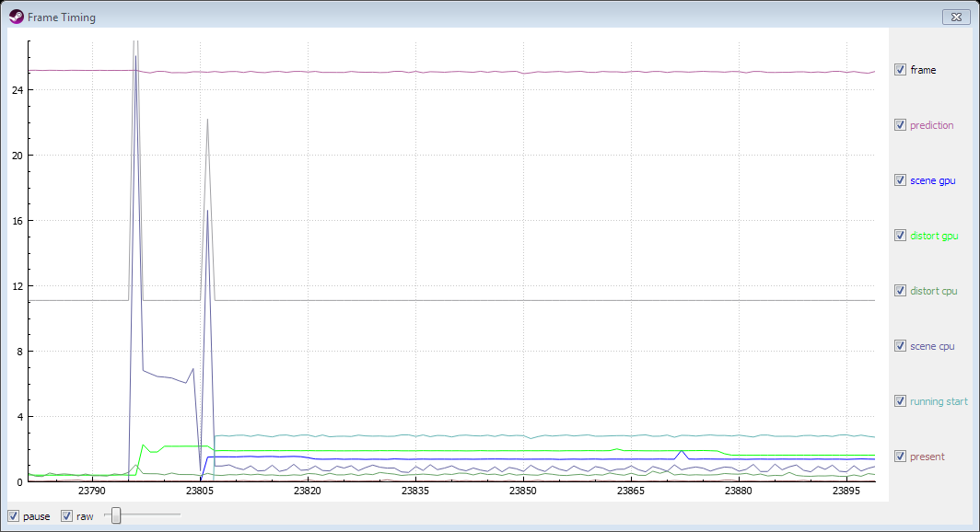Uncheck the frame checkbox
This screenshot has height=532, width=980.
(900, 70)
